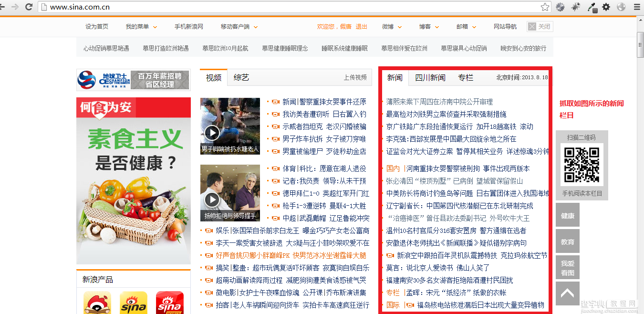Viewport: 644px width, 314px height.
Task: Open headline 辽宁副省长:中国第四代核潜艇
Action: click(459, 206)
